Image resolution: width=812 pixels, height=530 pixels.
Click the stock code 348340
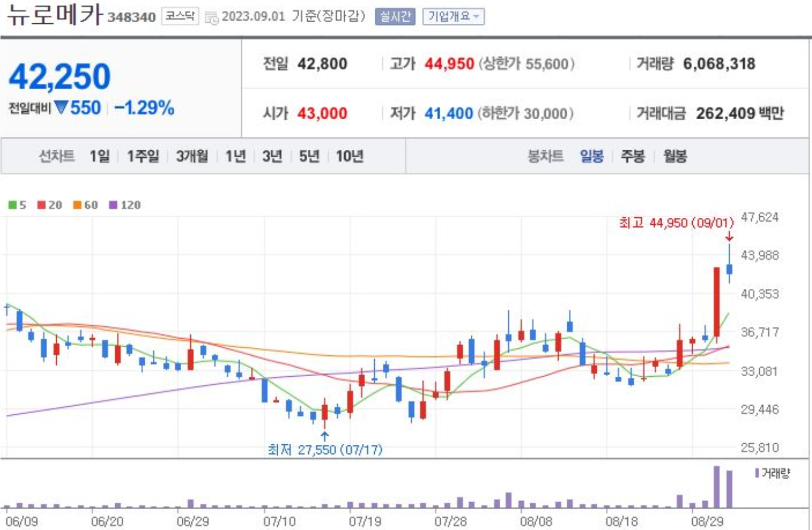click(x=131, y=18)
